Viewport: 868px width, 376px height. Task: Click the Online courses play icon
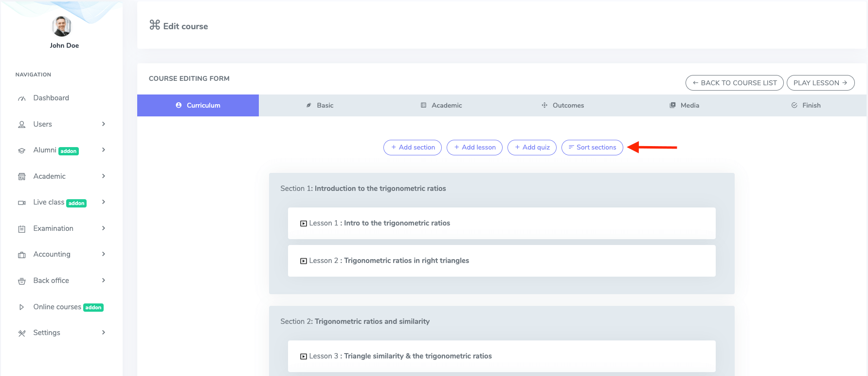coord(22,307)
